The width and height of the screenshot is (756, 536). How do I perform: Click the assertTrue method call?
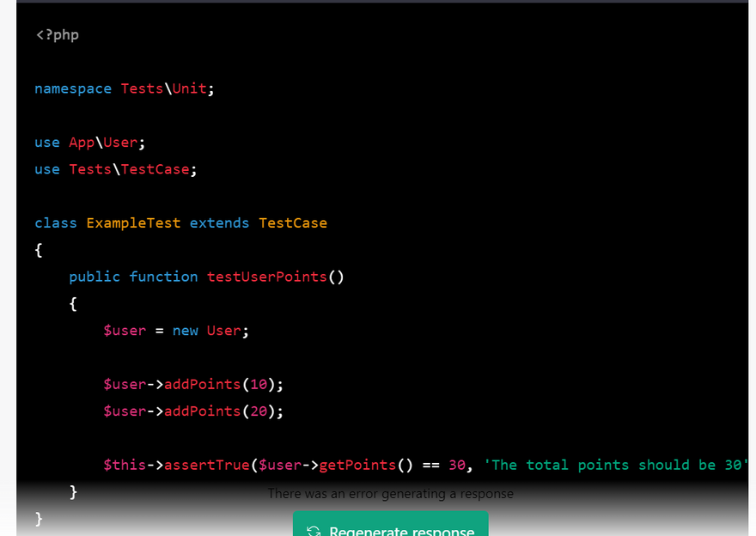206,465
